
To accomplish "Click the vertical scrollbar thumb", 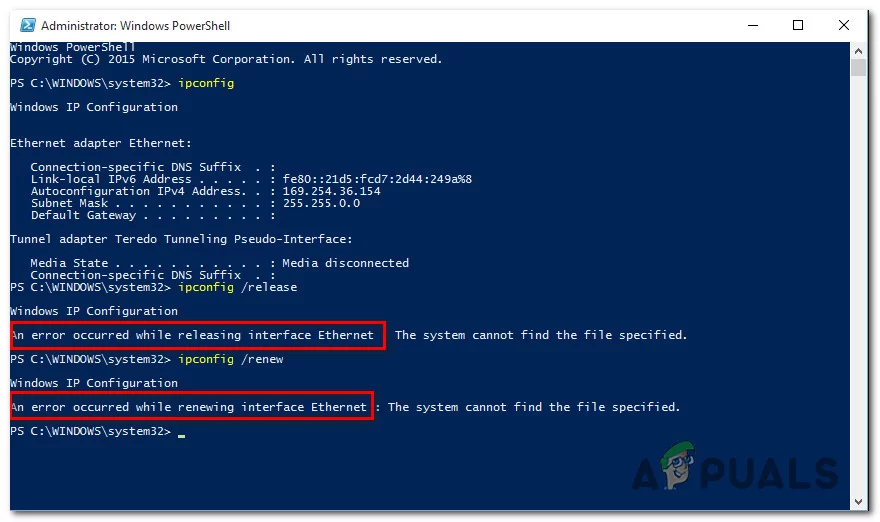I will pyautogui.click(x=858, y=67).
